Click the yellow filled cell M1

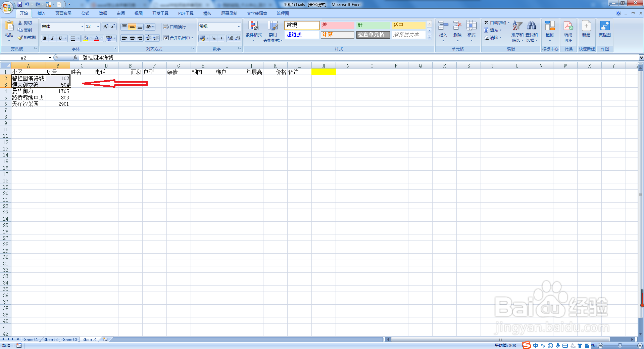coord(324,72)
